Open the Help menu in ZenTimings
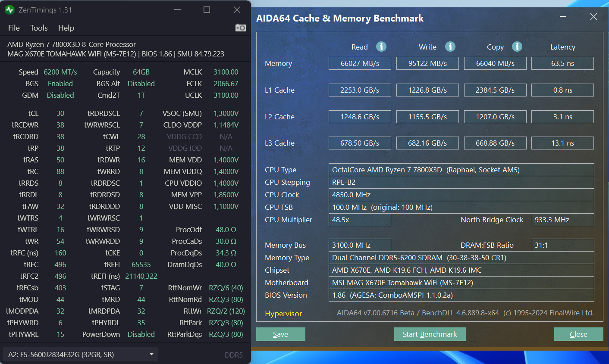 click(66, 28)
